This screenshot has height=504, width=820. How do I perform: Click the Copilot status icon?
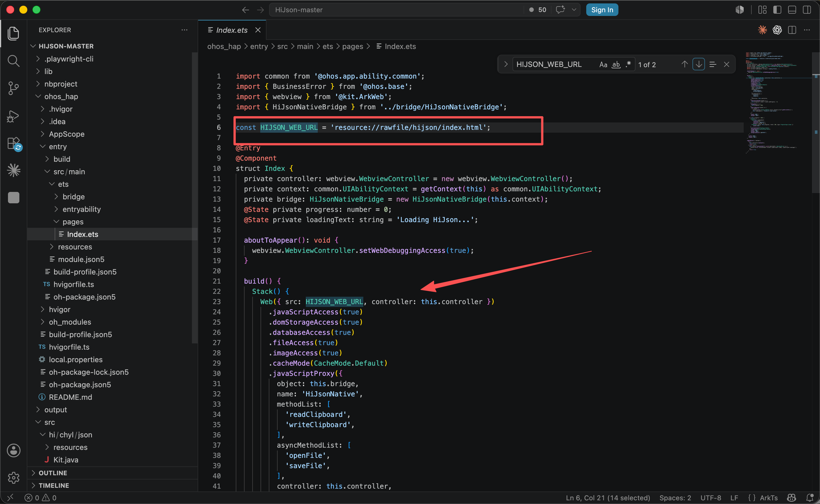coord(792,498)
